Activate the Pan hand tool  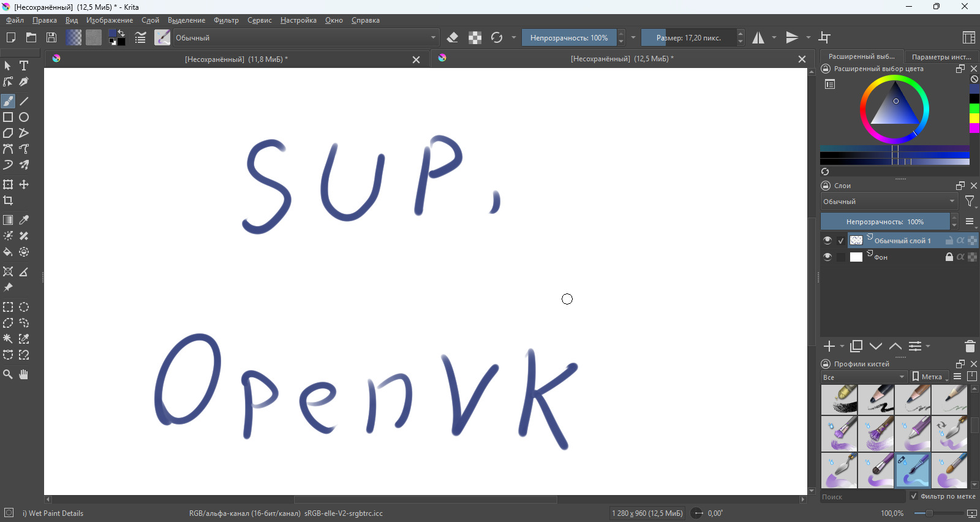(24, 374)
